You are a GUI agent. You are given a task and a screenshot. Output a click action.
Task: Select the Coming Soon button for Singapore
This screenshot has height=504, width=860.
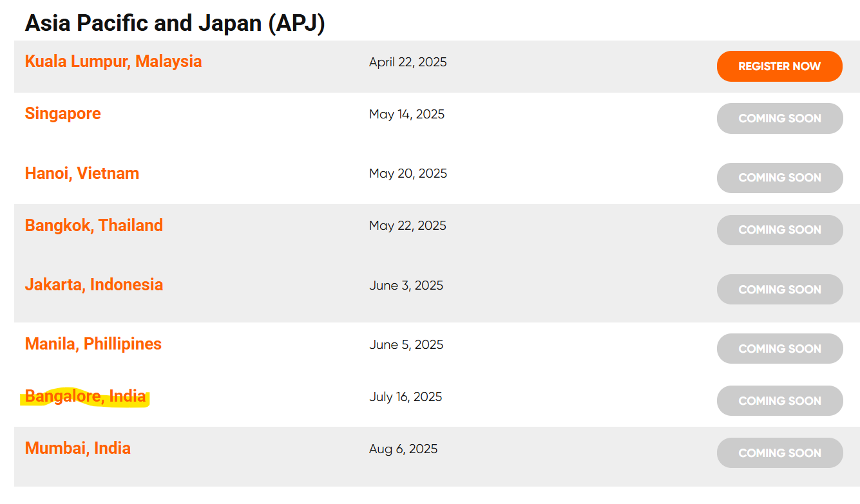pos(779,118)
